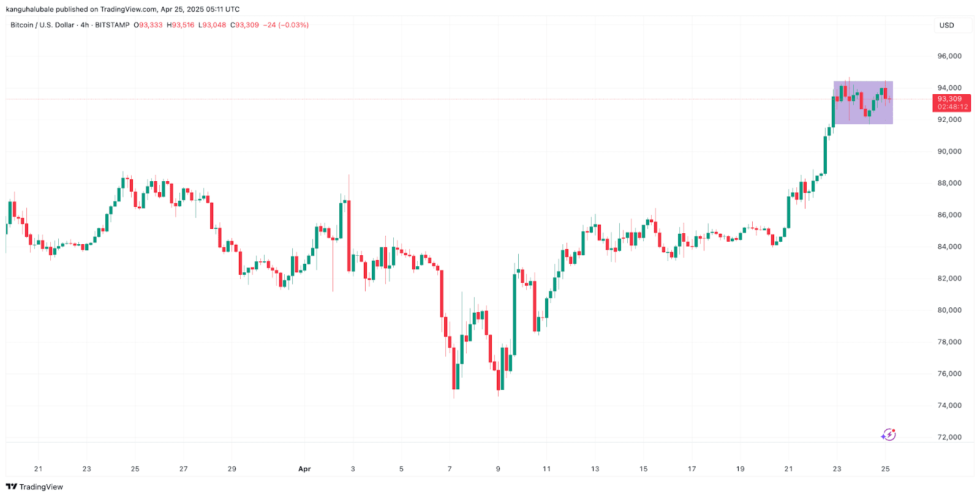Screen dimensions: 980x497
Task: Click the Apr label on time axis
Action: coord(304,469)
